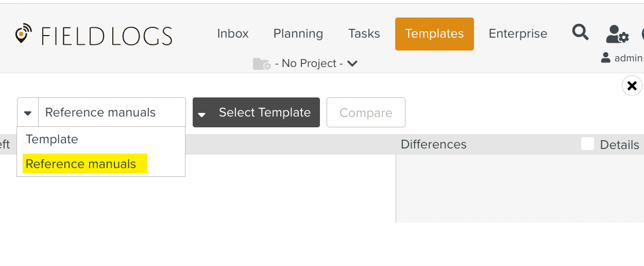This screenshot has height=266, width=644.
Task: Navigate to the Enterprise tab
Action: tap(518, 34)
